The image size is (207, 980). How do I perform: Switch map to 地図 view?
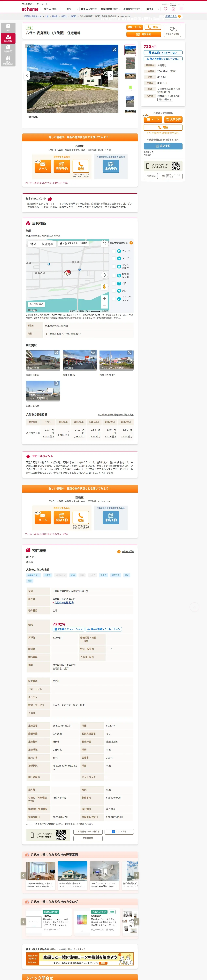[33, 244]
